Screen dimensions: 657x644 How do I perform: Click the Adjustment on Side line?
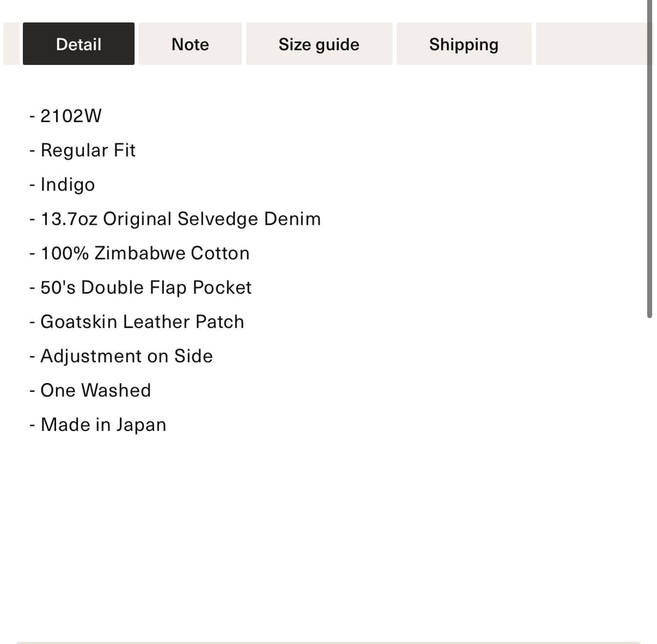(x=126, y=356)
